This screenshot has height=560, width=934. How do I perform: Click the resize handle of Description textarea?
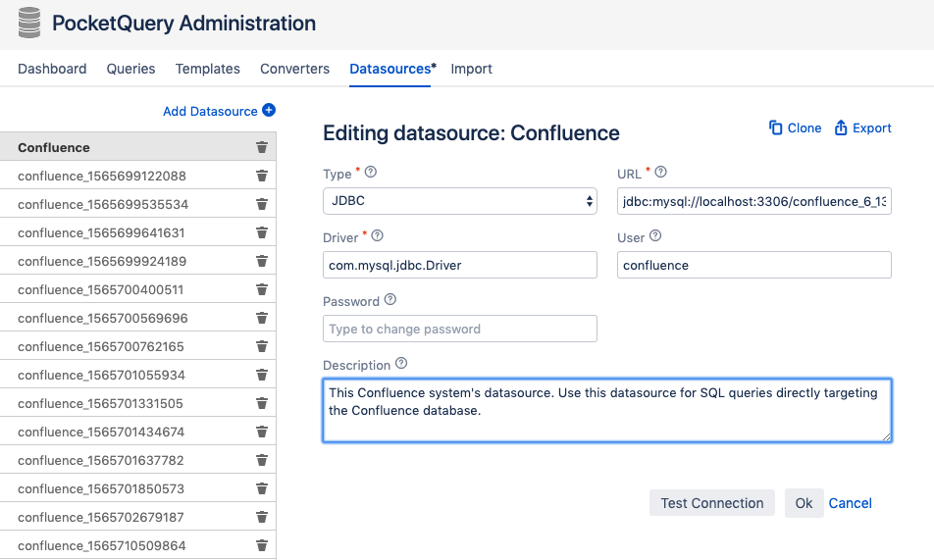[x=886, y=436]
